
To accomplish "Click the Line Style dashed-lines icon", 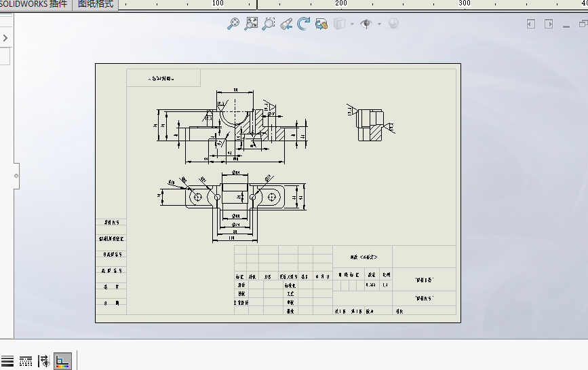I will [x=26, y=361].
